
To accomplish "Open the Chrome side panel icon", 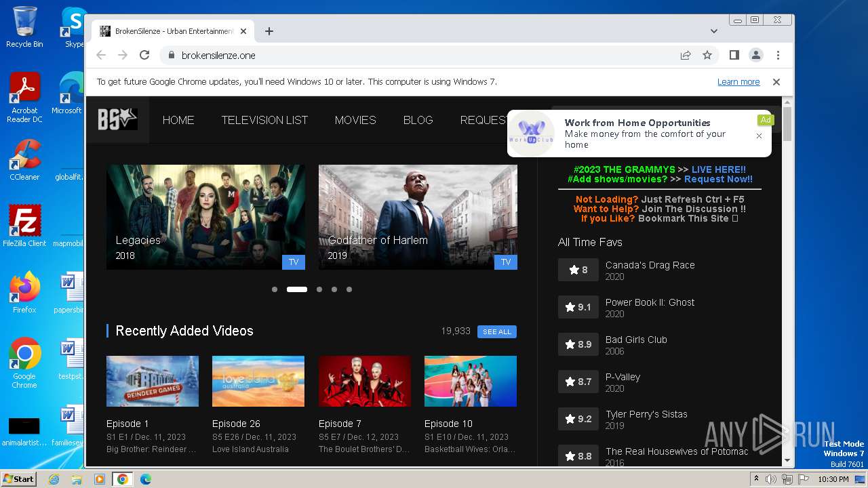I will [x=734, y=55].
